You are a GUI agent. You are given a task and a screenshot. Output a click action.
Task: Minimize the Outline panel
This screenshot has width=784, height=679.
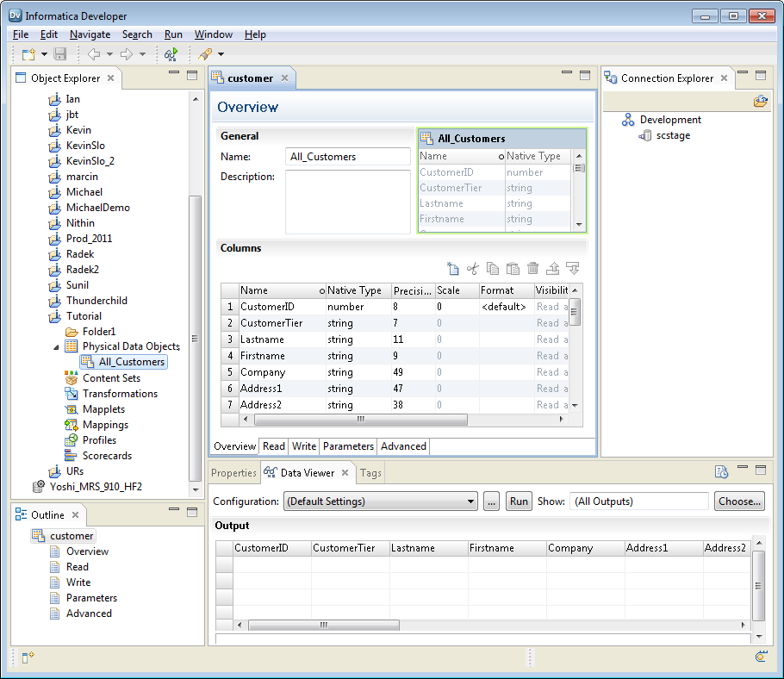(x=174, y=509)
